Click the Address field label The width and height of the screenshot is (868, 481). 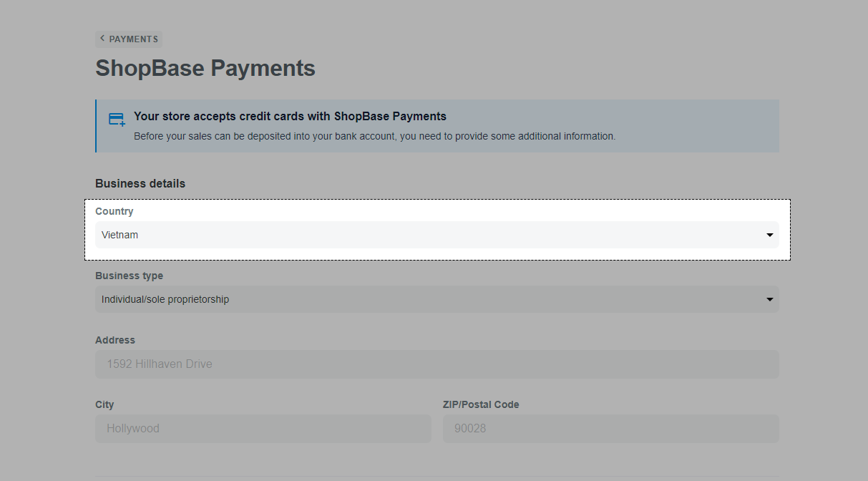[x=115, y=340]
